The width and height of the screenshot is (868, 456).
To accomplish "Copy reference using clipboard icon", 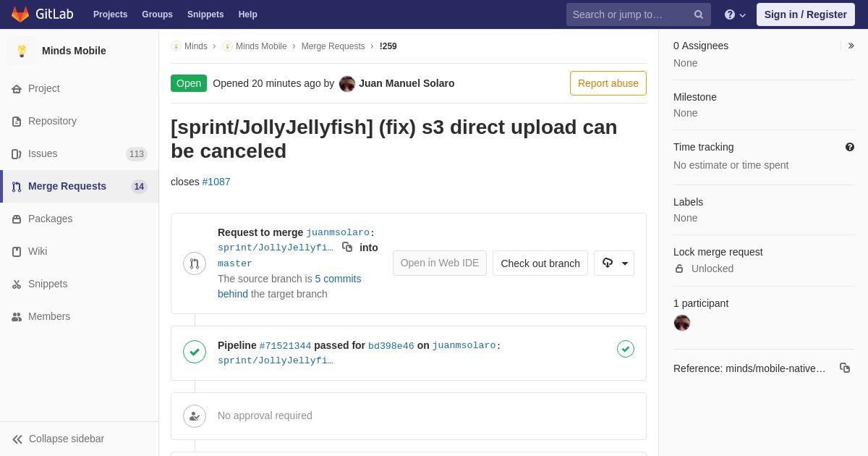I will (x=845, y=368).
